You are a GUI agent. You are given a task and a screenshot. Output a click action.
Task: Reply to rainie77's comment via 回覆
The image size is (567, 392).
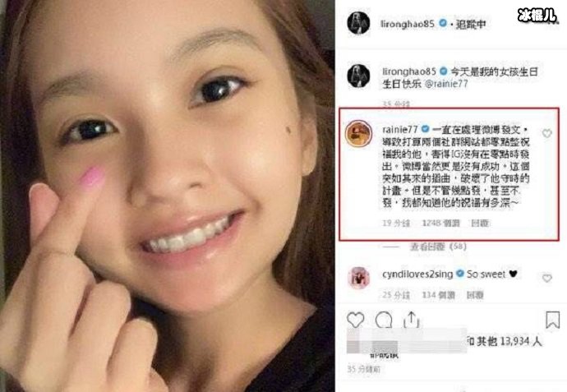[480, 224]
